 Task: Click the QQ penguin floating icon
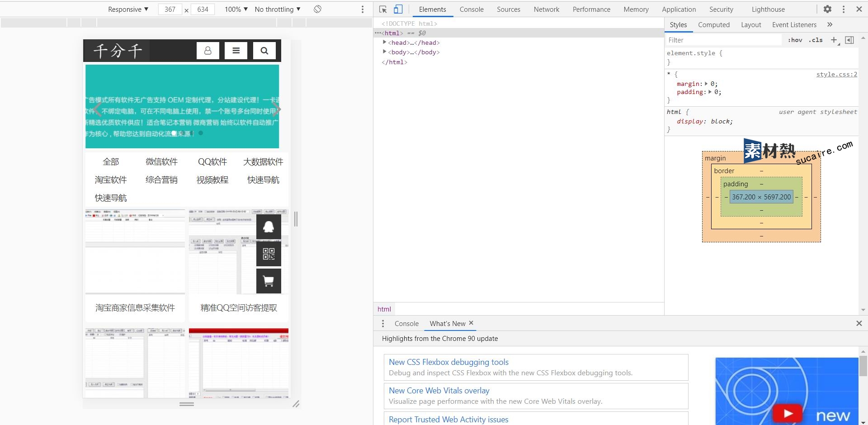[269, 227]
